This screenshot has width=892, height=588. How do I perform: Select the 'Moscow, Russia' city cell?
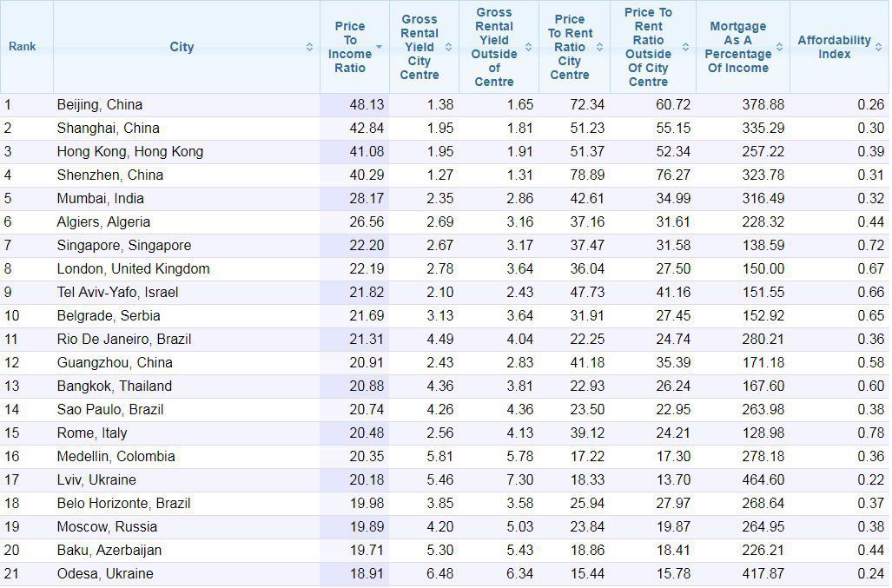tap(187, 527)
